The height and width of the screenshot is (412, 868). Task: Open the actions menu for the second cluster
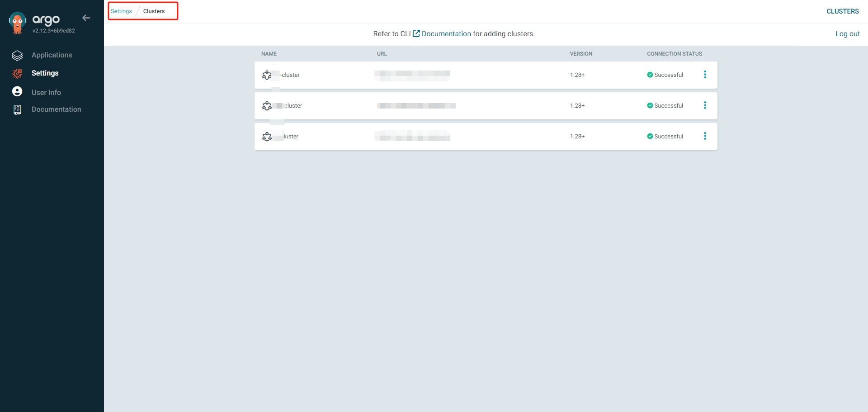pyautogui.click(x=705, y=105)
